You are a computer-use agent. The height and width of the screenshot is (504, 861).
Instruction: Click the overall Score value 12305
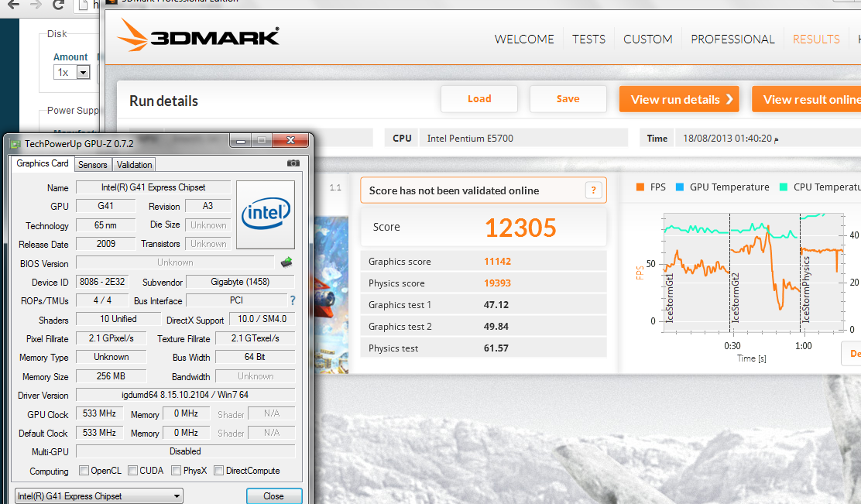pyautogui.click(x=520, y=228)
